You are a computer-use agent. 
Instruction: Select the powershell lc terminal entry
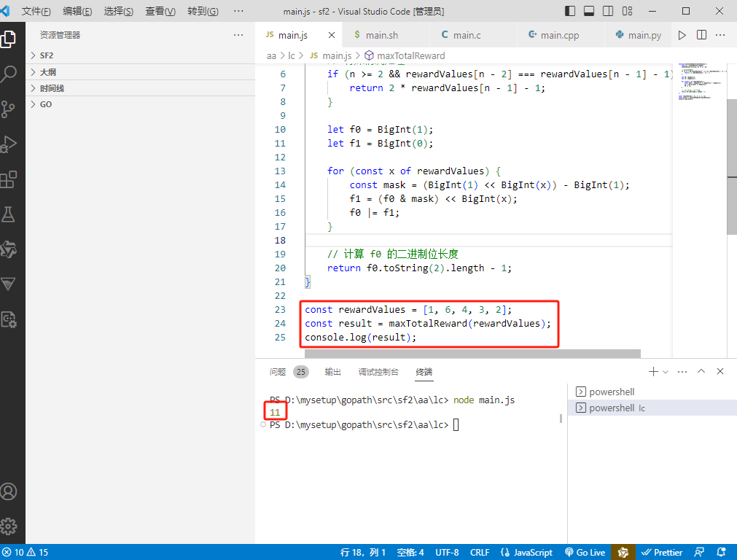(652, 408)
